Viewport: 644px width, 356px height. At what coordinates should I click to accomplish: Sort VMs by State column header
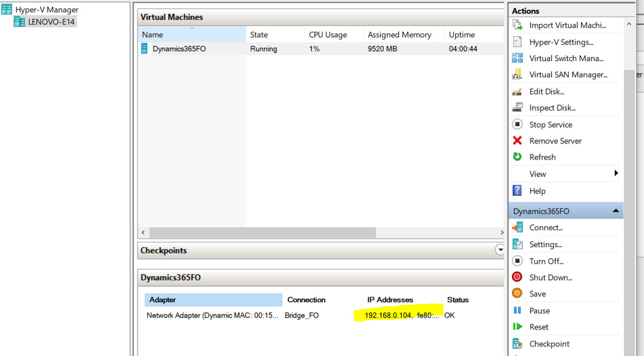click(275, 35)
